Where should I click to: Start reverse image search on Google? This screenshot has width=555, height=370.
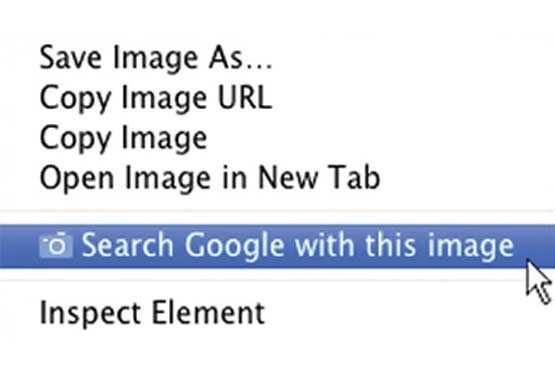click(x=278, y=246)
